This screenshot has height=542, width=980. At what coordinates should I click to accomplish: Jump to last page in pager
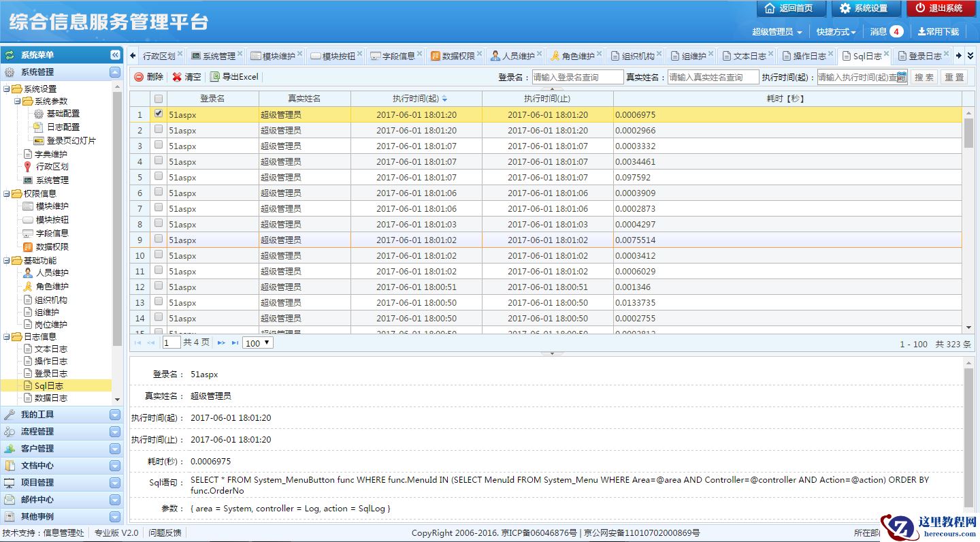pos(235,343)
